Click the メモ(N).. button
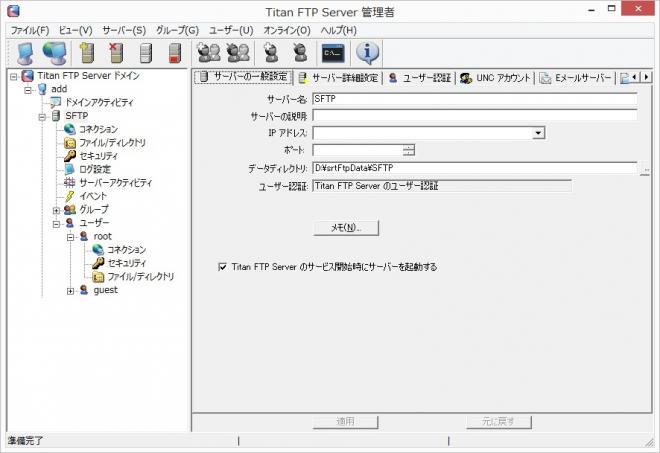The height and width of the screenshot is (453, 660). [346, 228]
